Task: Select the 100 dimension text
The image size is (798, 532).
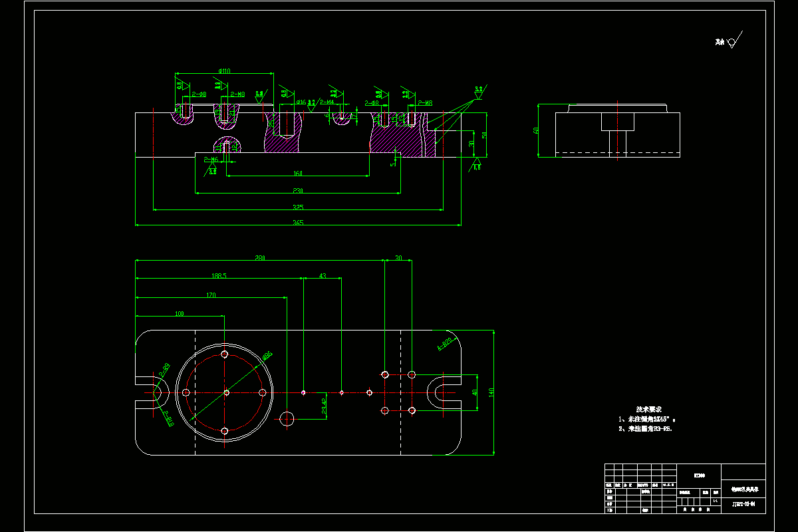Action: tap(180, 313)
